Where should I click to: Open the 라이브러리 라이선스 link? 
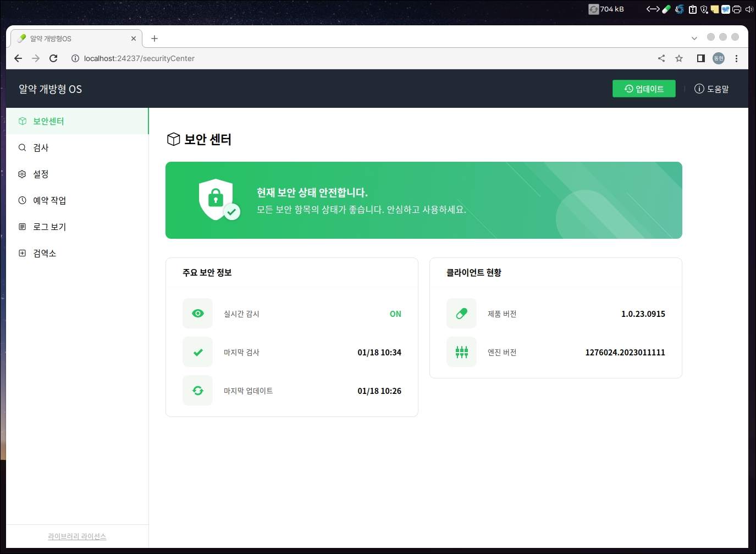pos(77,536)
